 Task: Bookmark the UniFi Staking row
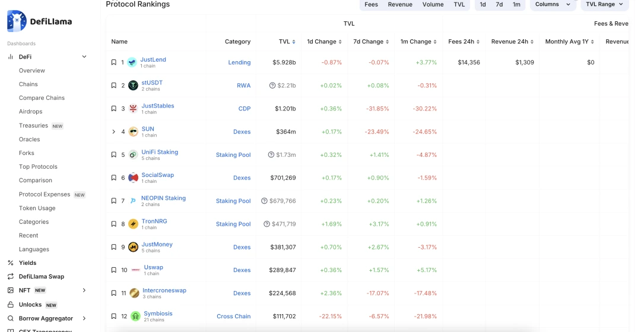coord(114,155)
